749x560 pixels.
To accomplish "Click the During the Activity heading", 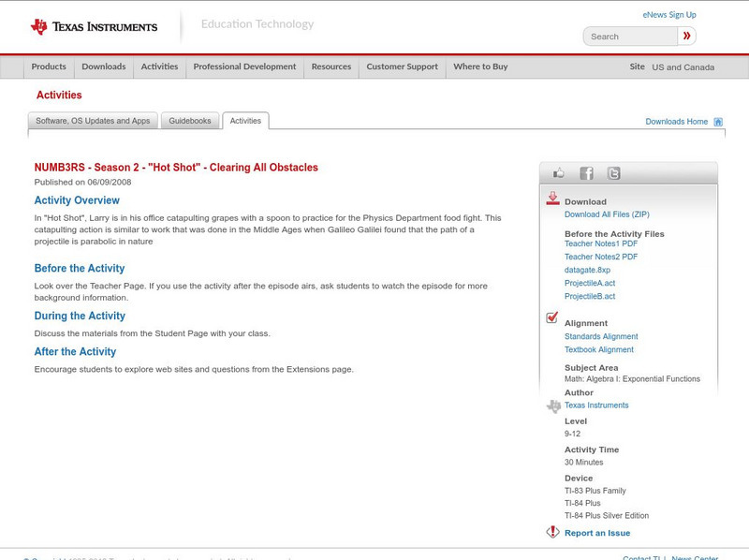I will click(80, 316).
